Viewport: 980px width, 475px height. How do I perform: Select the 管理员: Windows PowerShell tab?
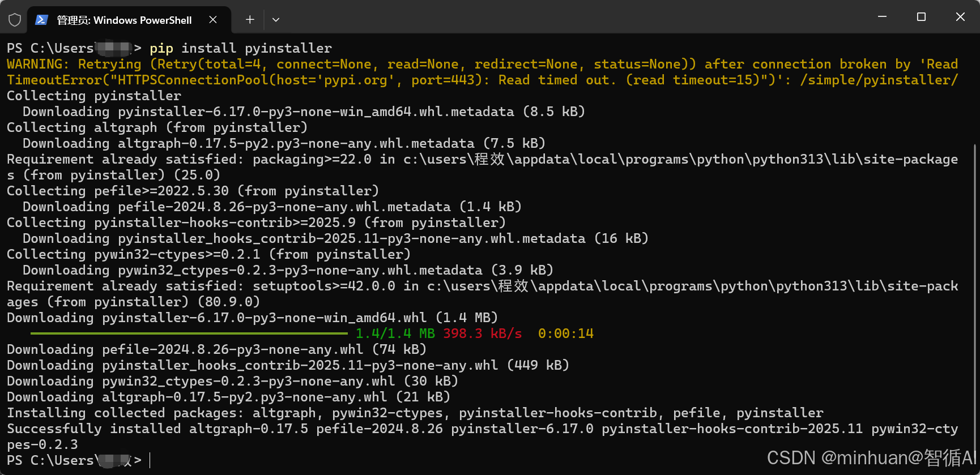pyautogui.click(x=129, y=20)
